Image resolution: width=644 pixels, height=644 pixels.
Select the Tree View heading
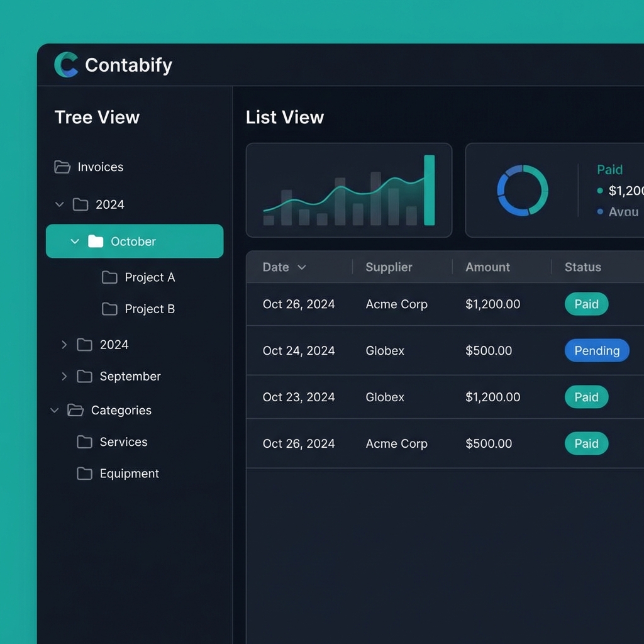(96, 117)
